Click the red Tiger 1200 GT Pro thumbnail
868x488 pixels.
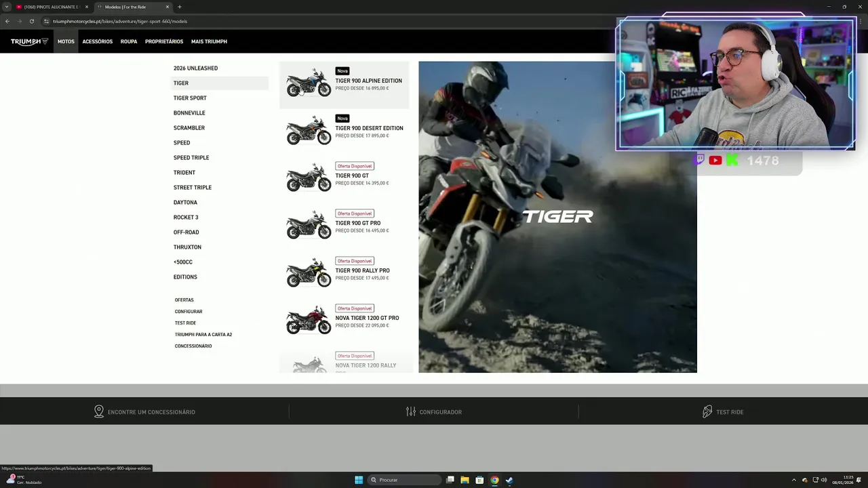309,320
